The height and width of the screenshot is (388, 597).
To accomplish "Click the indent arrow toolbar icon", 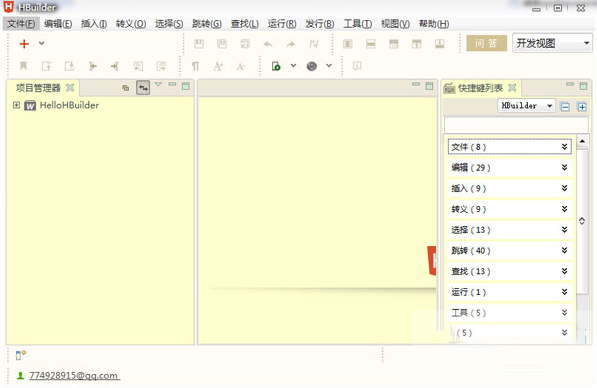I will 115,66.
